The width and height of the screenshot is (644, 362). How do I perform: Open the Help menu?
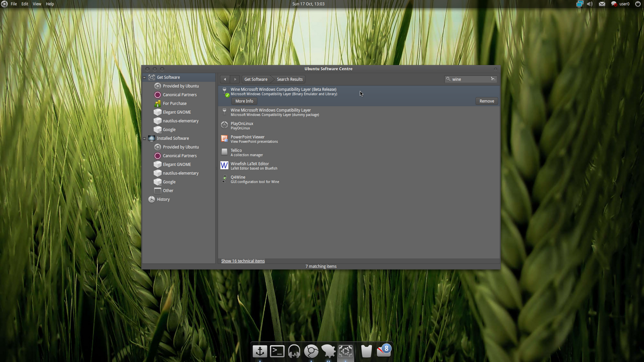[x=50, y=4]
